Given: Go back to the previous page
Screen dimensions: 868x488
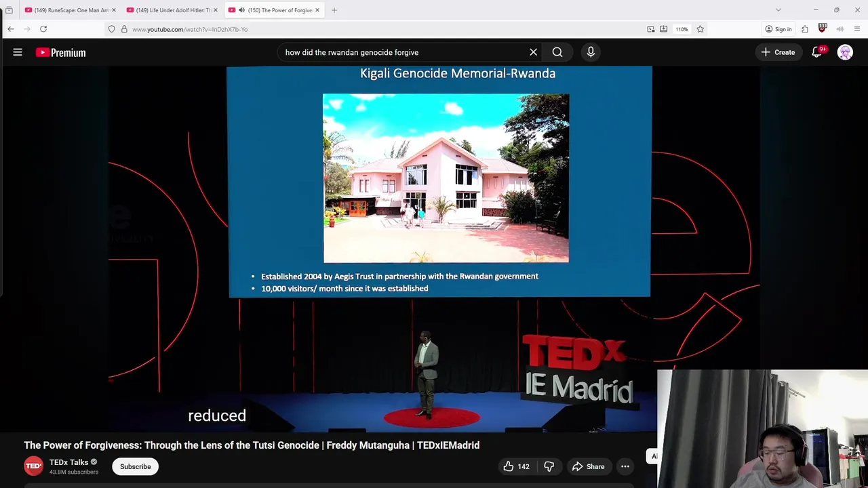Looking at the screenshot, I should click(x=11, y=29).
